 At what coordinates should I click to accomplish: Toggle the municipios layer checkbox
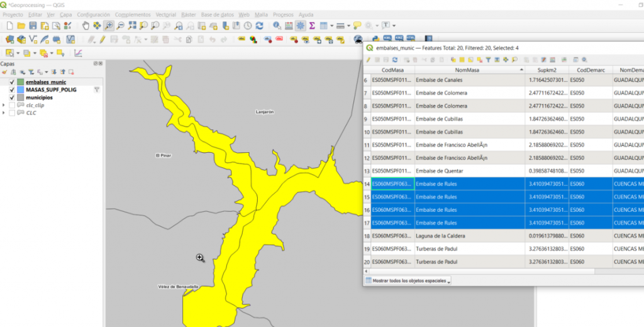[x=13, y=97]
